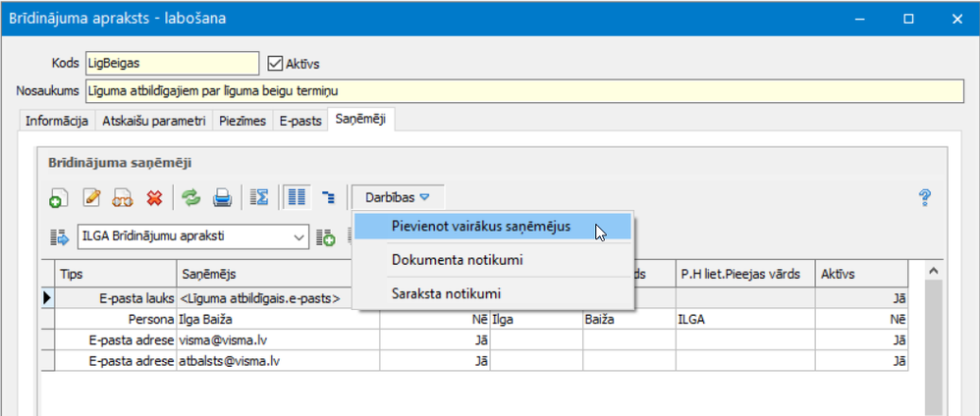This screenshot has width=980, height=416.
Task: Open the ILGA Brīdinājumu apraksti dropdown
Action: [x=299, y=236]
